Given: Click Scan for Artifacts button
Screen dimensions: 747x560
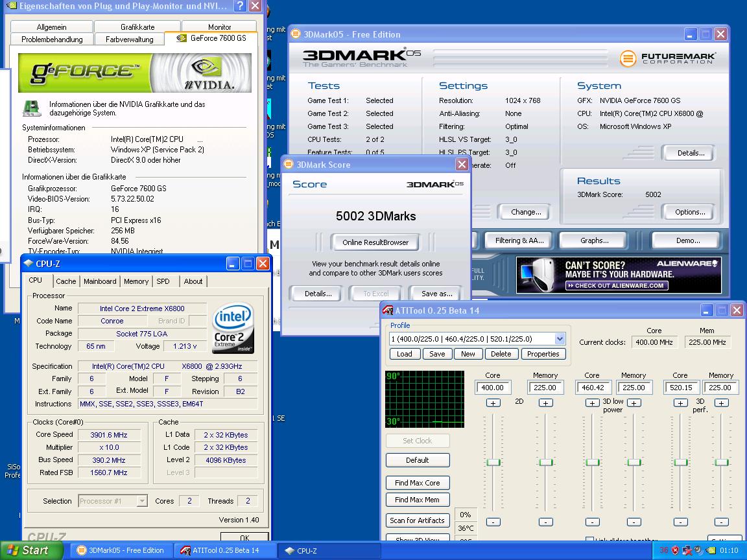Looking at the screenshot, I should pos(418,520).
